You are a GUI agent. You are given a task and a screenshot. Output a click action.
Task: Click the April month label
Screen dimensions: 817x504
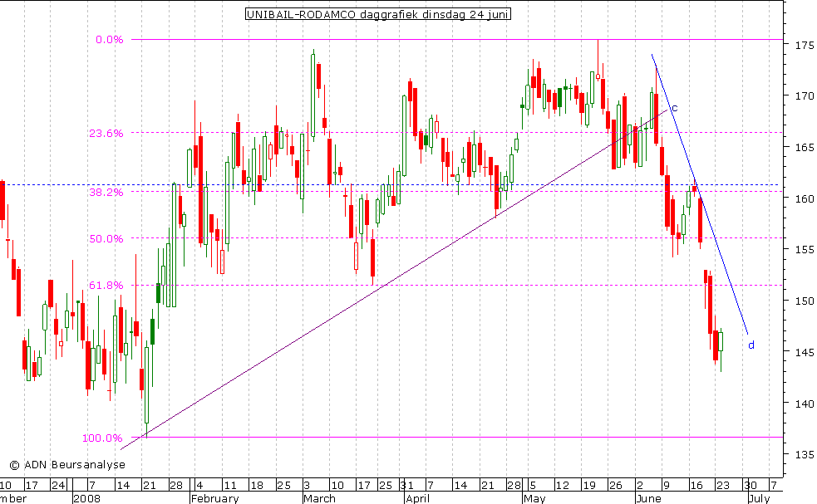(x=418, y=499)
